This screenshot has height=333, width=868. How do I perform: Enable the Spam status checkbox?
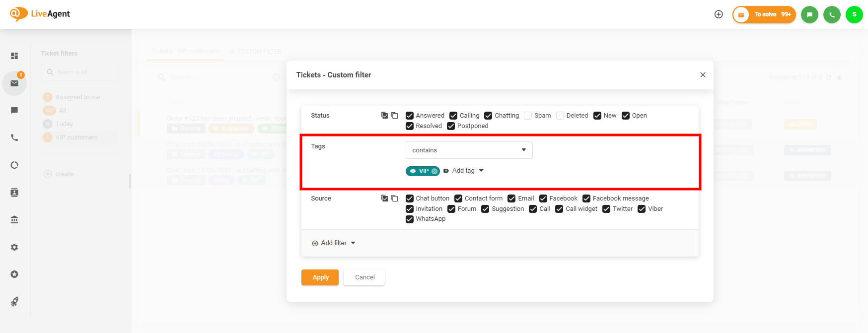point(528,116)
